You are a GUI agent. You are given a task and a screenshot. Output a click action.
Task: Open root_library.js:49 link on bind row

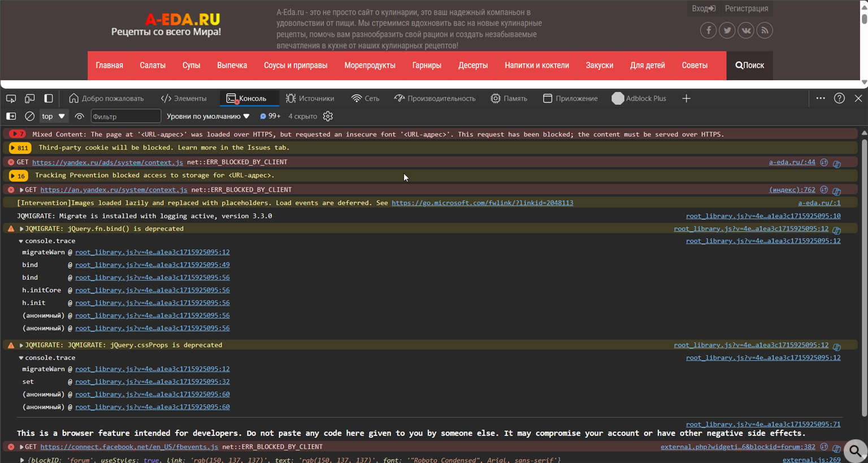pos(152,265)
